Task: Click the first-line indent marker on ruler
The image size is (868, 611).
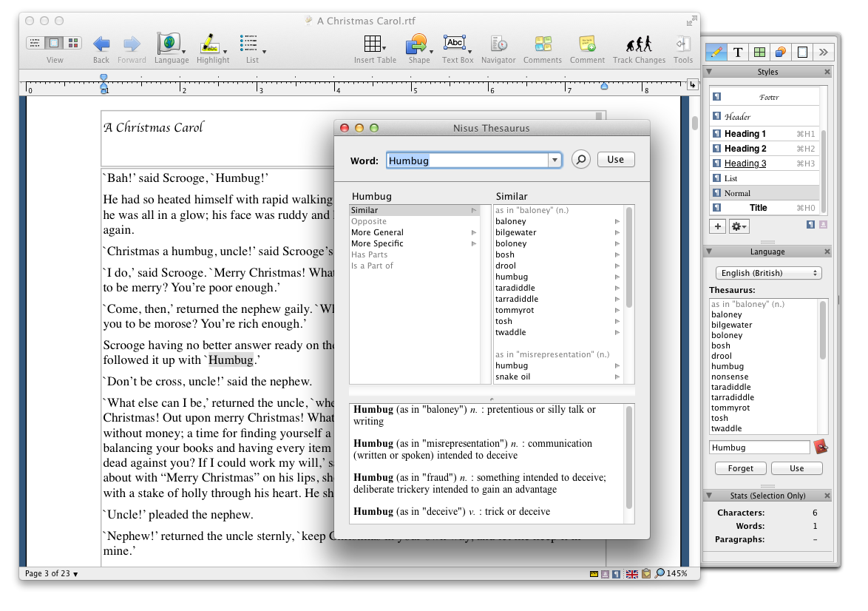Action: [104, 78]
